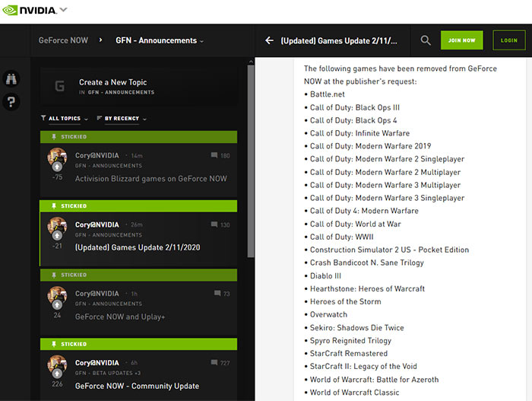Image resolution: width=532 pixels, height=401 pixels.
Task: Click 'World of Warcraft Classic' entry
Action: tap(354, 393)
